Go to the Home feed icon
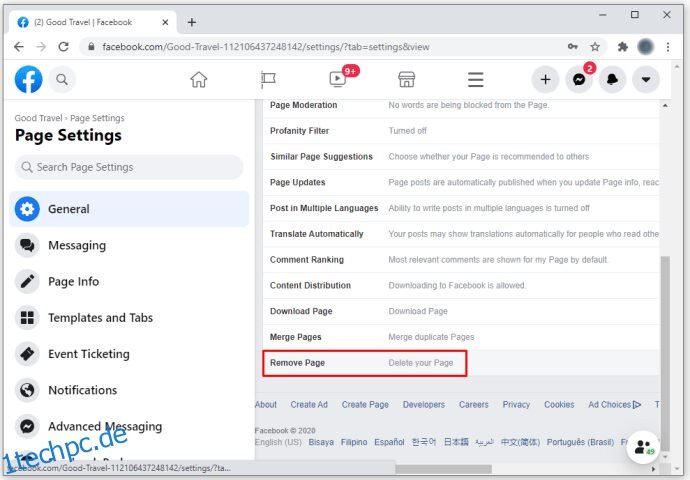 tap(198, 80)
